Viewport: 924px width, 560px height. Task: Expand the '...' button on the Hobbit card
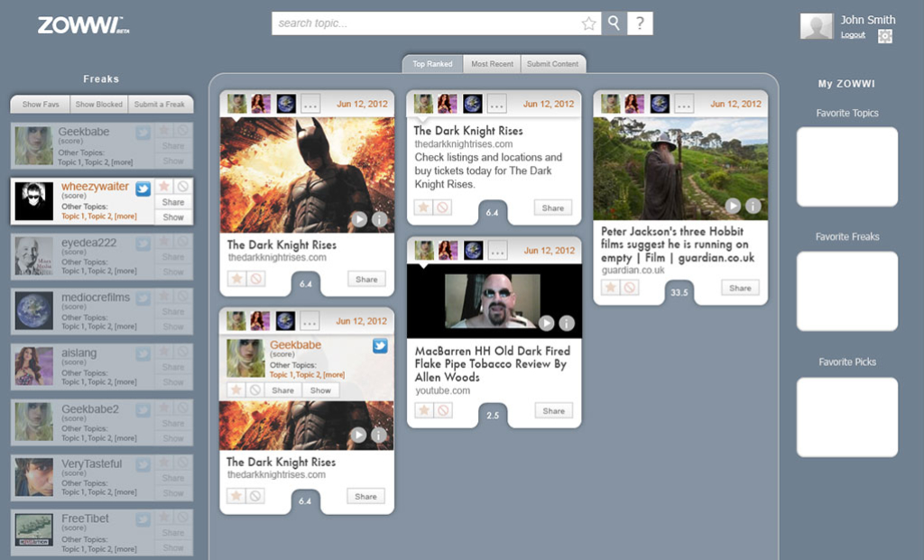tap(684, 105)
